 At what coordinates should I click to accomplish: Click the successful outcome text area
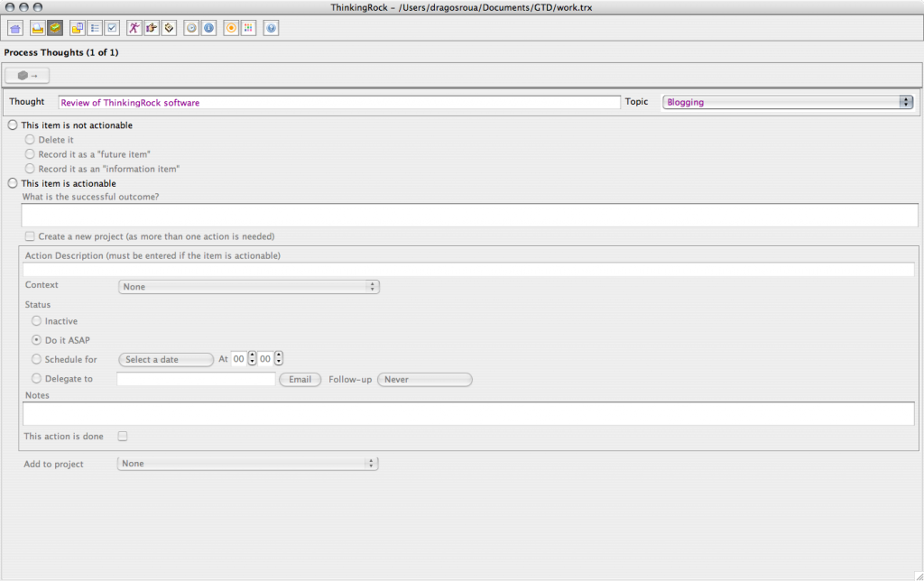click(469, 215)
